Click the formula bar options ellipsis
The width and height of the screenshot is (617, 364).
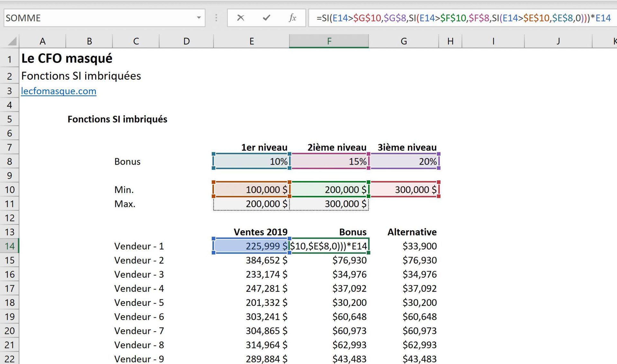tap(216, 18)
